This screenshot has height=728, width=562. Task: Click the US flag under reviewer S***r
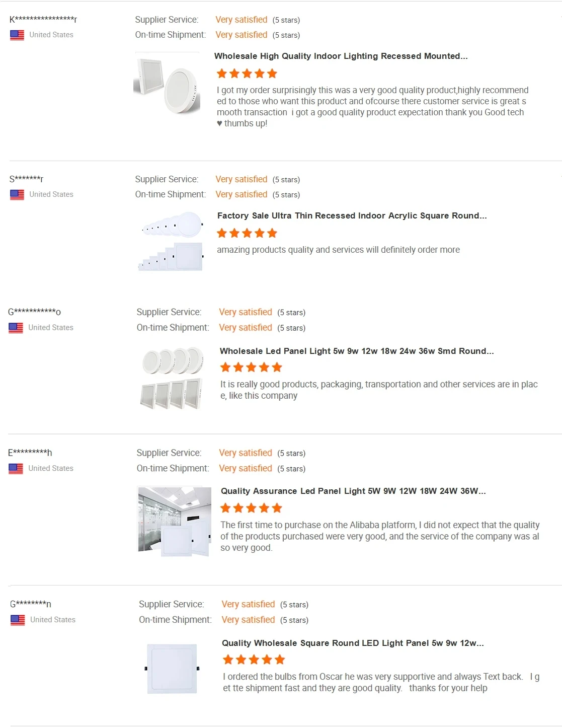click(17, 195)
